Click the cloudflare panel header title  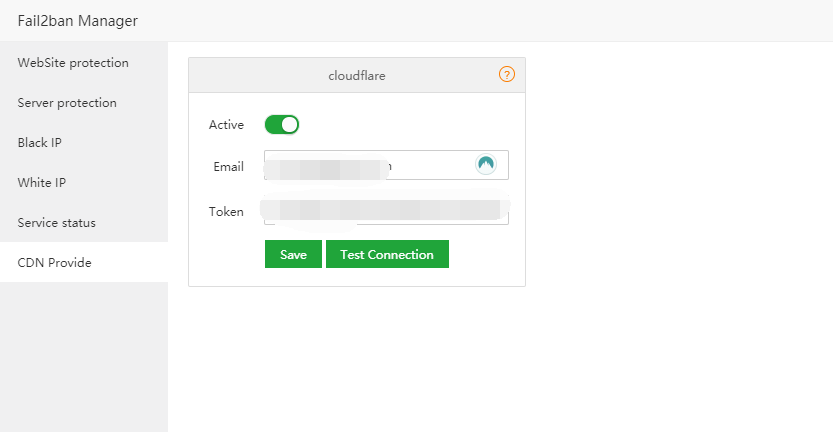click(x=357, y=75)
